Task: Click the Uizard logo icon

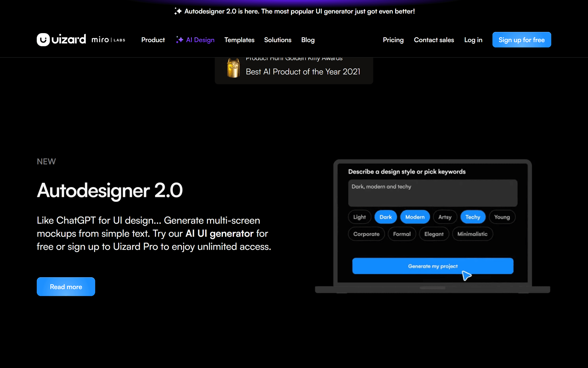Action: point(43,40)
